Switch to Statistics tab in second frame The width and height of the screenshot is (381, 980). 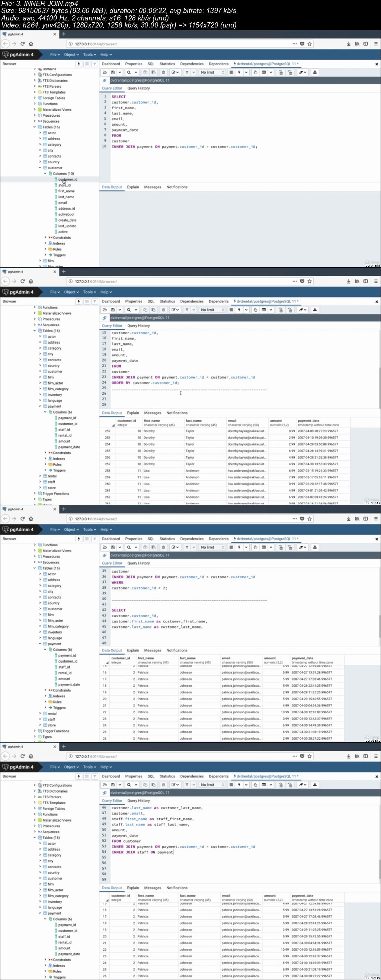coord(167,301)
